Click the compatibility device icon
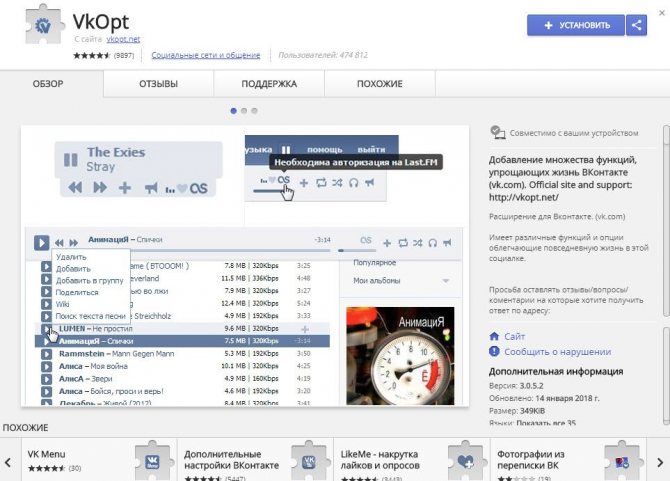Screen dimensions: 670x481 tap(497, 132)
